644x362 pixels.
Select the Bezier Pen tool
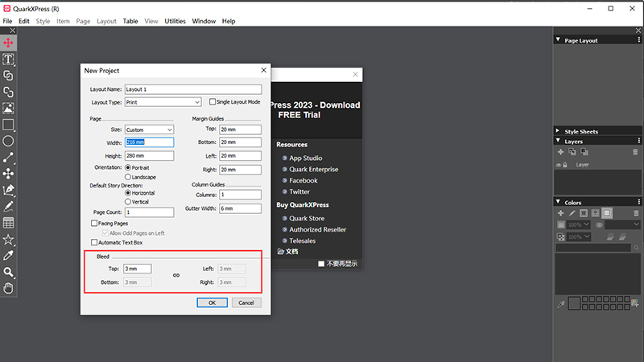pyautogui.click(x=8, y=190)
